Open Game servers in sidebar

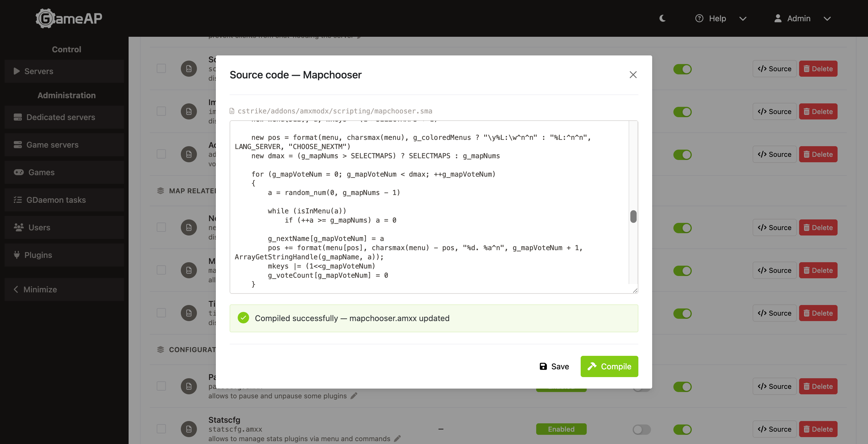64,145
